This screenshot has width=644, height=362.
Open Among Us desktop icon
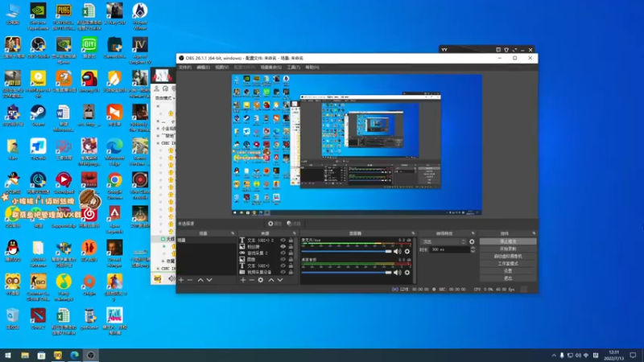pos(89,81)
